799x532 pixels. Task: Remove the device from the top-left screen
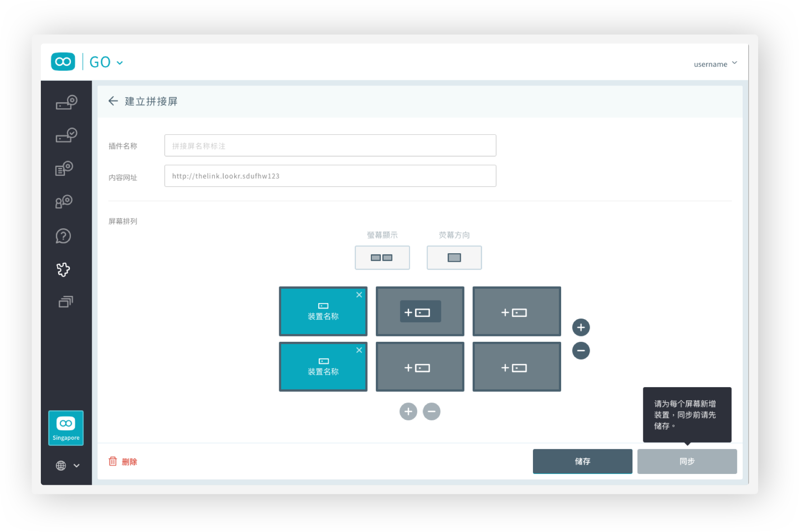click(359, 295)
